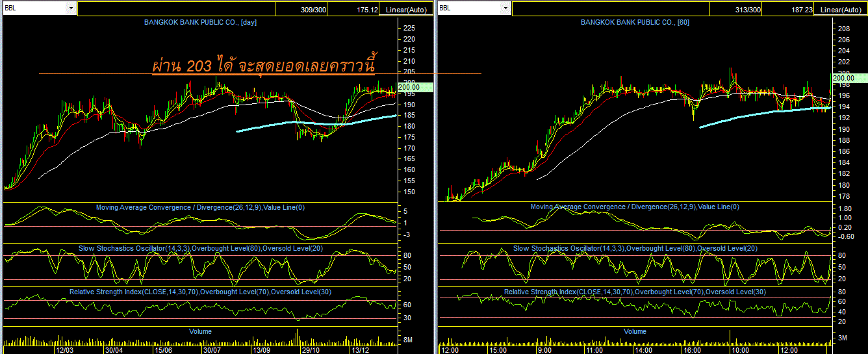Screen dimensions: 868x354
Task: Click the 16:00 time on the 60-minute axis
Action: 692,350
